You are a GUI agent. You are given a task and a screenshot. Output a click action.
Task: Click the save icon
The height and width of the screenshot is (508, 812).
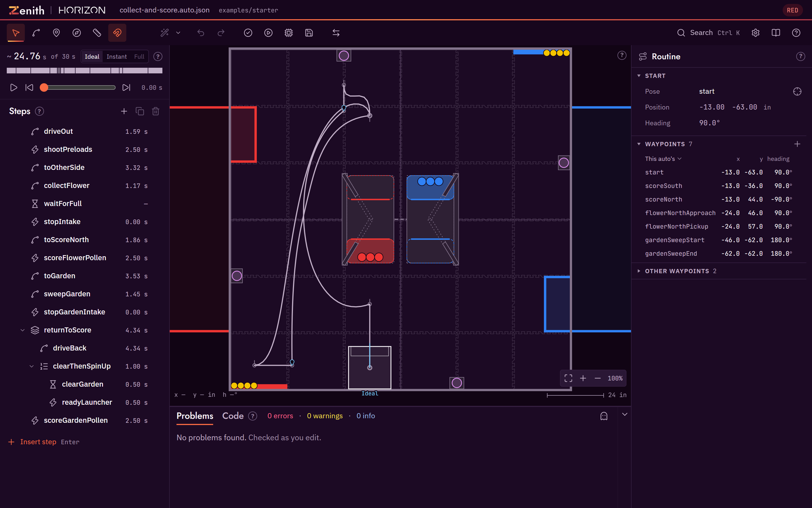click(309, 32)
